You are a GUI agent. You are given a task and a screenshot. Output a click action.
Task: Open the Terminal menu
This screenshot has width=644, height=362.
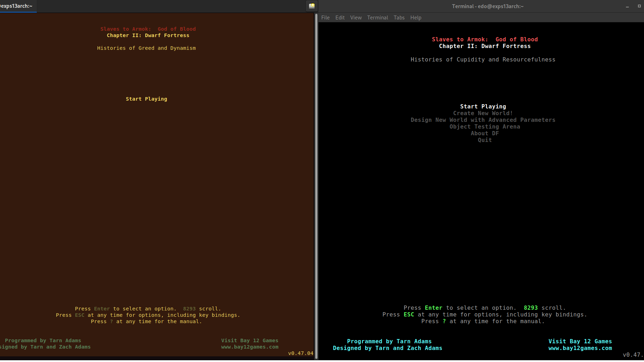pyautogui.click(x=377, y=18)
